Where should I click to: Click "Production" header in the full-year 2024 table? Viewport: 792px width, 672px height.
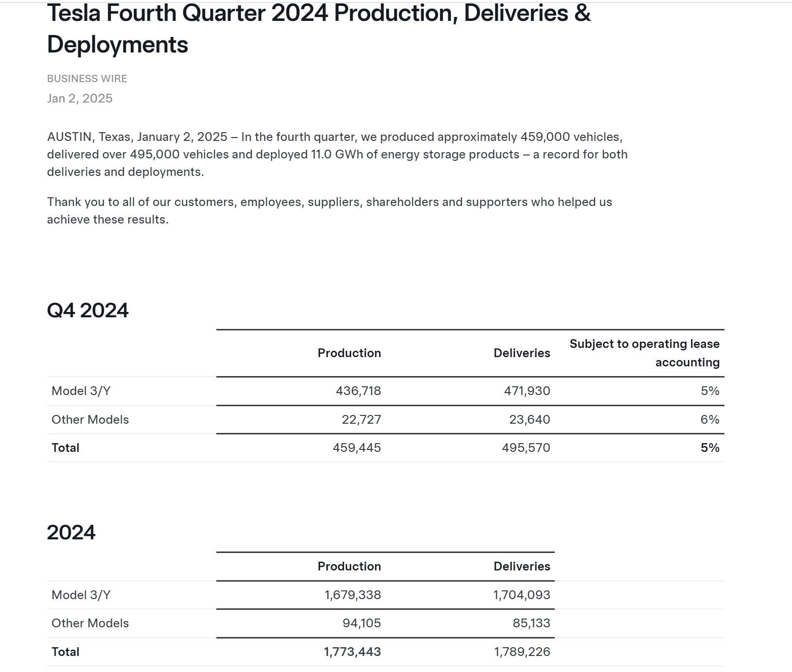point(349,567)
